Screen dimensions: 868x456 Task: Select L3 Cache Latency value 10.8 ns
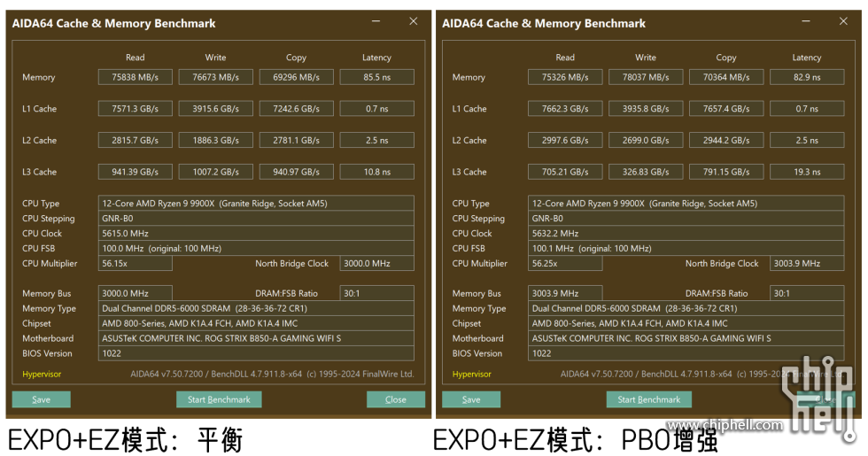[377, 172]
